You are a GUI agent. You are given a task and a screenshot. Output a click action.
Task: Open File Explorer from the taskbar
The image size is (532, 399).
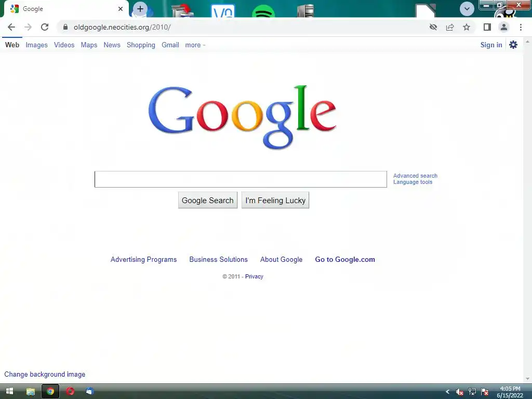click(x=31, y=391)
